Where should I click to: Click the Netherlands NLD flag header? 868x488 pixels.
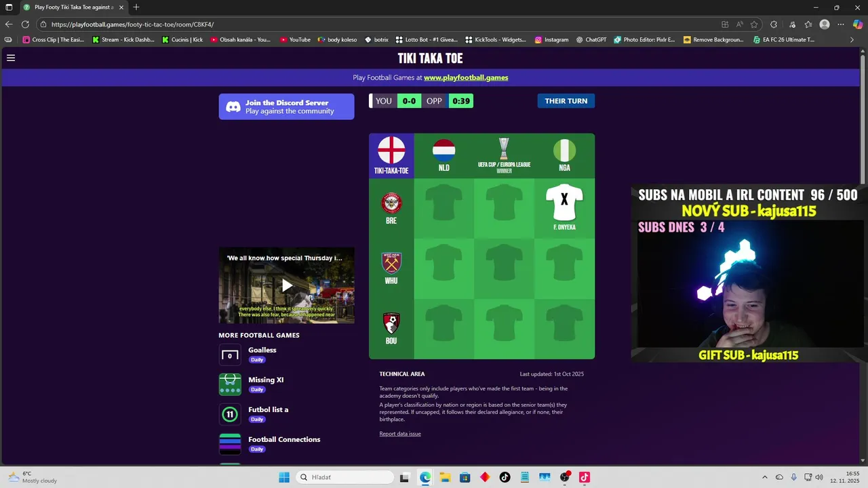[x=444, y=155]
